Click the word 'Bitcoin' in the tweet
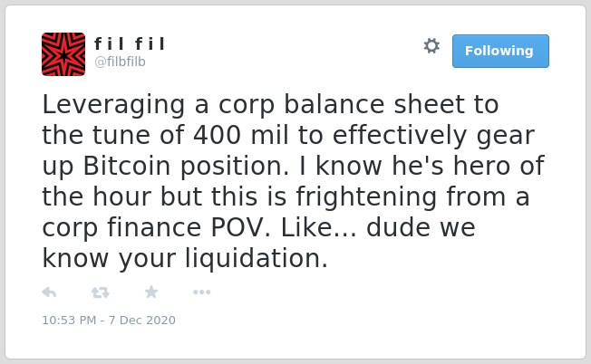This screenshot has height=364, width=591. point(127,166)
